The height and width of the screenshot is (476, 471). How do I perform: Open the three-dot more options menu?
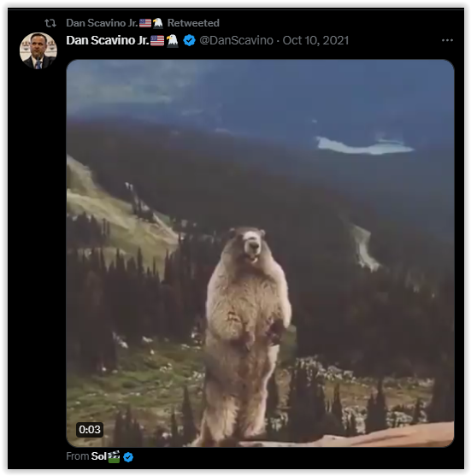447,40
